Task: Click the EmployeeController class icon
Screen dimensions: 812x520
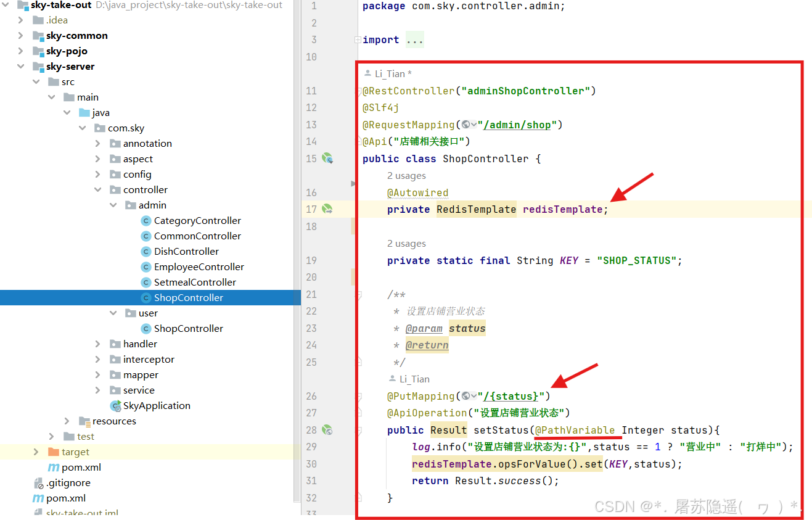Action: [x=146, y=267]
